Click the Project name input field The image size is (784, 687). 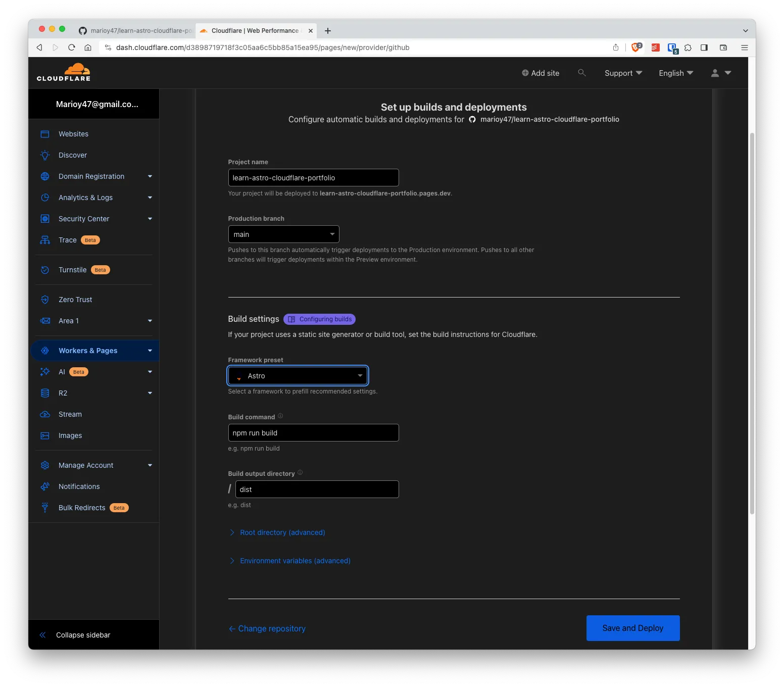(x=313, y=178)
